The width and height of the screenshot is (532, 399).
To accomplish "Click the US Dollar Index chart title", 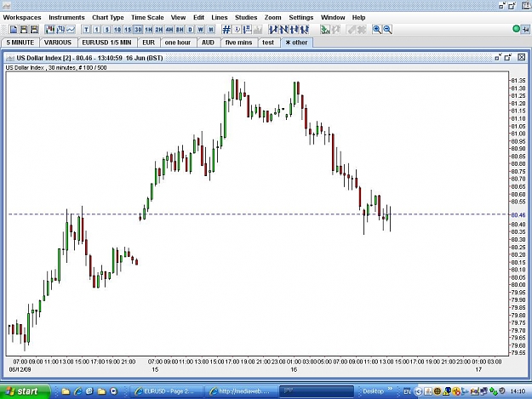I will coord(89,58).
